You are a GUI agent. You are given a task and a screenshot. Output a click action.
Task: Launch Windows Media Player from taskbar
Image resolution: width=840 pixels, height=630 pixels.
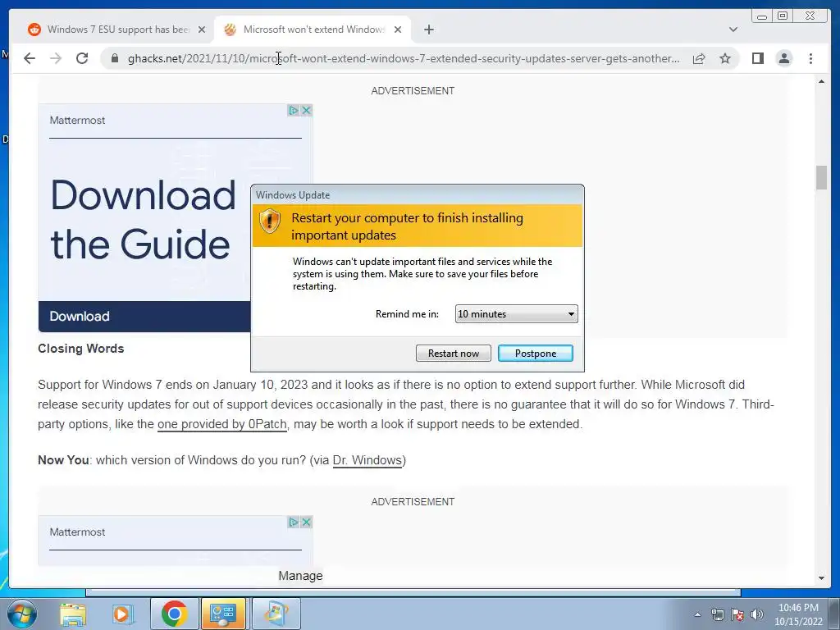[x=123, y=614]
